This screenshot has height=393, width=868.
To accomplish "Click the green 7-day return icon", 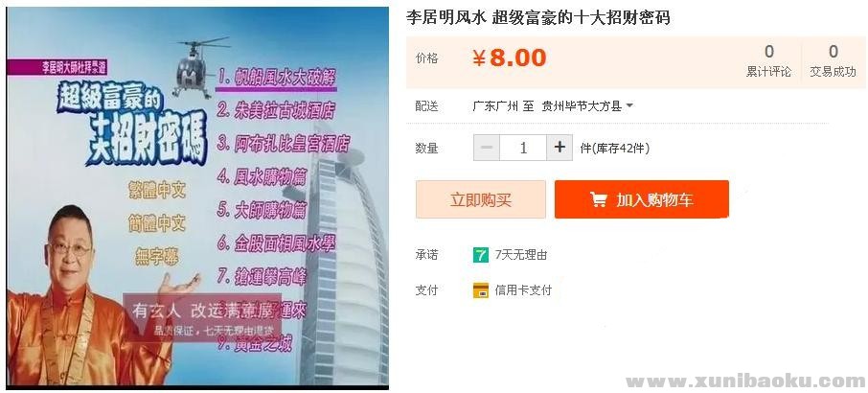I will (x=481, y=255).
